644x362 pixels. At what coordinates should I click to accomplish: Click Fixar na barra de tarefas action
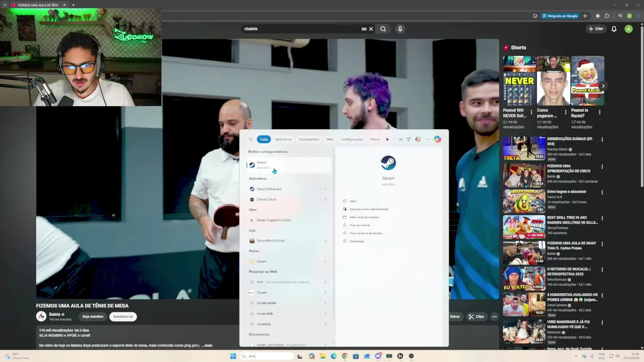coord(362,233)
